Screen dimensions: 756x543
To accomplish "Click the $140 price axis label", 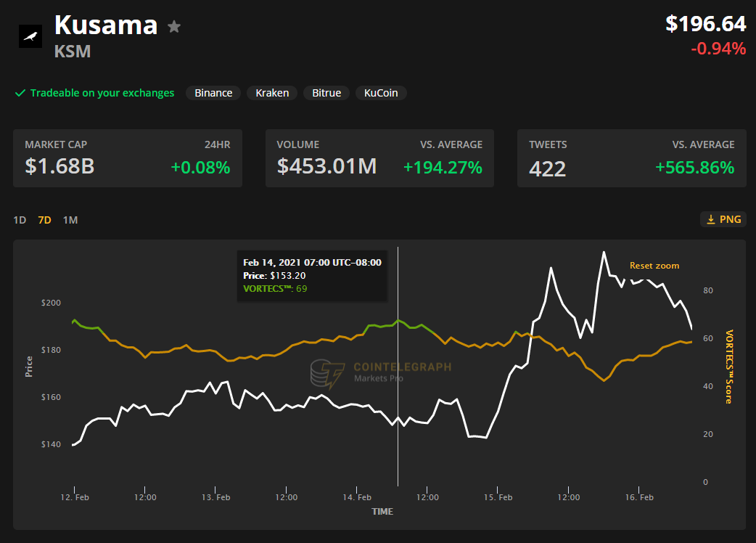I will pos(51,444).
